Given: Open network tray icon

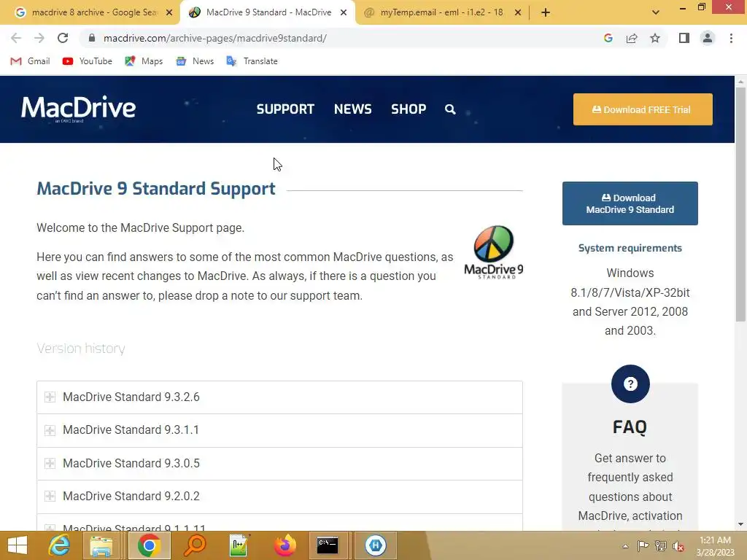Looking at the screenshot, I should point(660,546).
